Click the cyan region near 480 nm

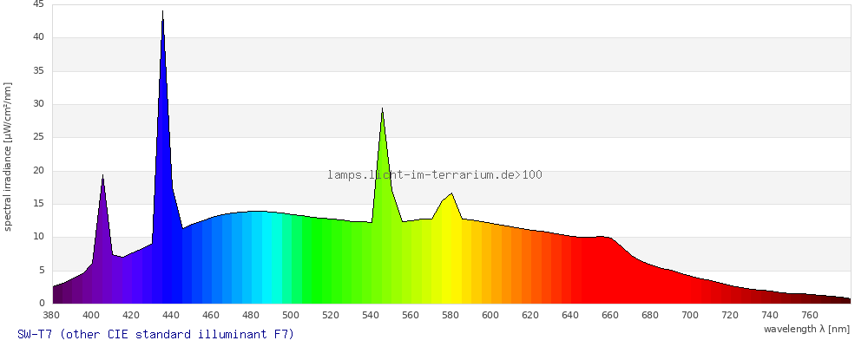(259, 258)
